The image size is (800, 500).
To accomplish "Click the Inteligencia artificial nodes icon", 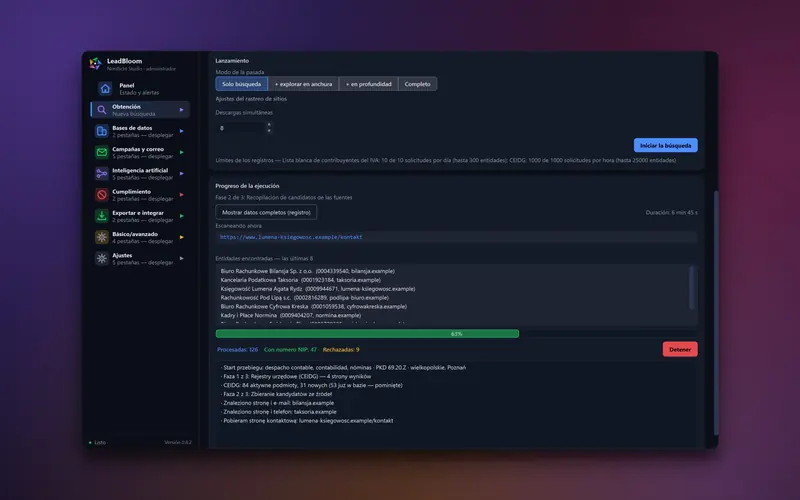I will tap(102, 173).
